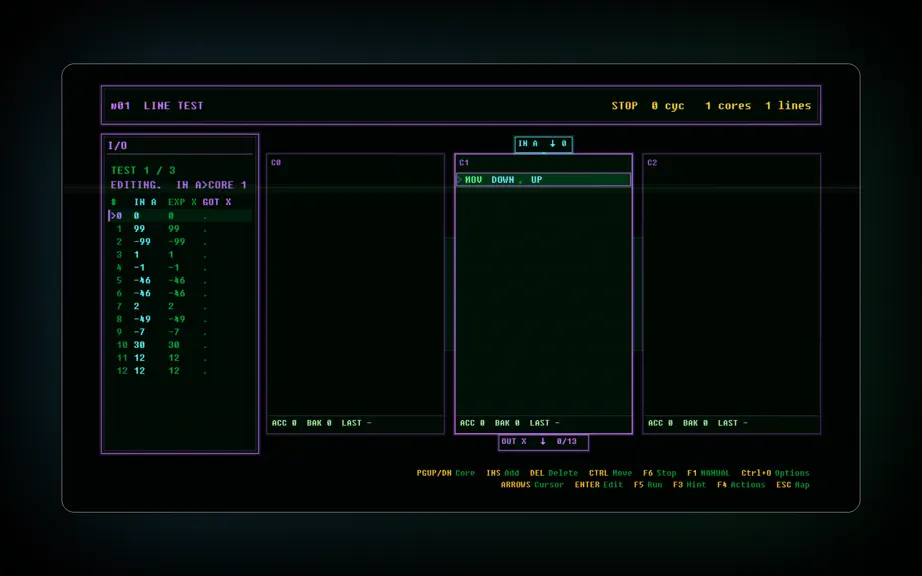Click the DEL Delete shortcut hint
The image size is (922, 576).
(x=554, y=473)
